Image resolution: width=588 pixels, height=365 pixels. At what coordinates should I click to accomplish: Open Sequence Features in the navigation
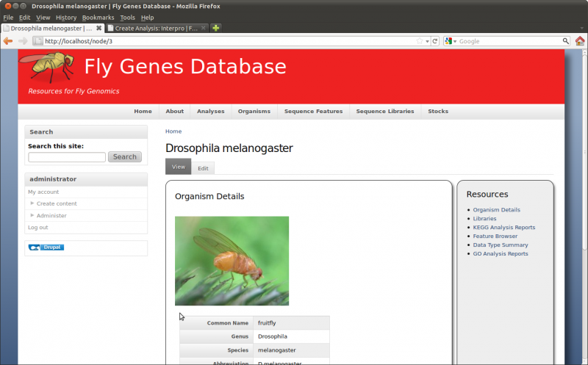[314, 112]
